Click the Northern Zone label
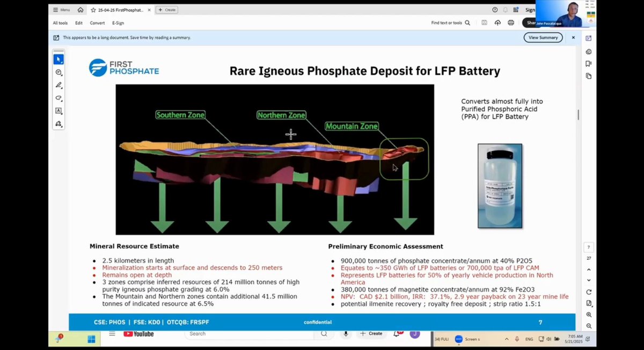The image size is (644, 350). [x=281, y=115]
